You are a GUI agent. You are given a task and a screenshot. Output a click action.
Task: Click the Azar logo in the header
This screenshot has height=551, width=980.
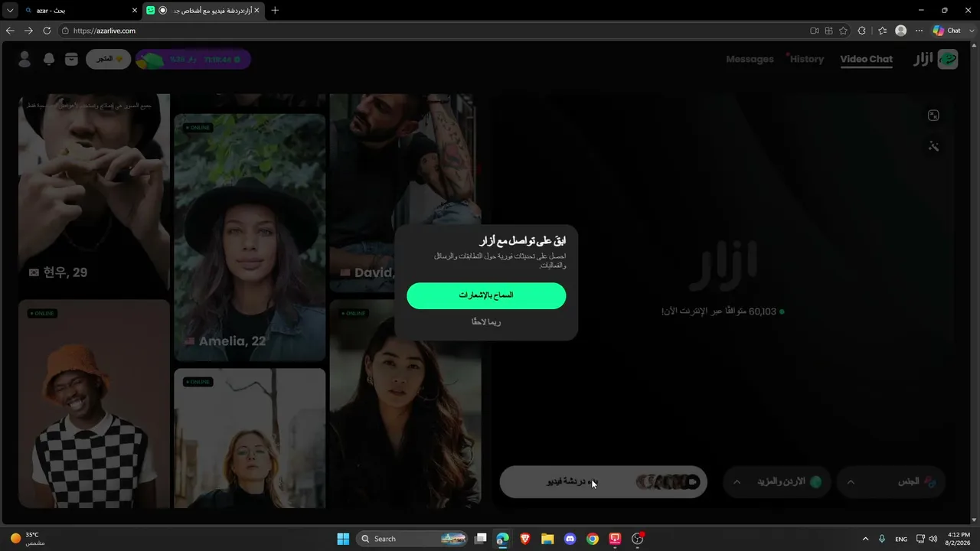point(936,59)
